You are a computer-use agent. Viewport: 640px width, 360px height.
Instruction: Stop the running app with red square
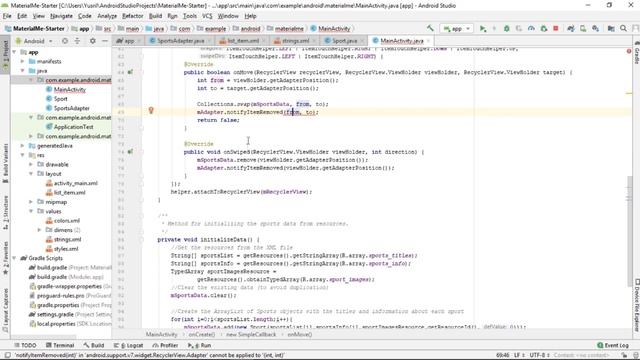click(556, 29)
